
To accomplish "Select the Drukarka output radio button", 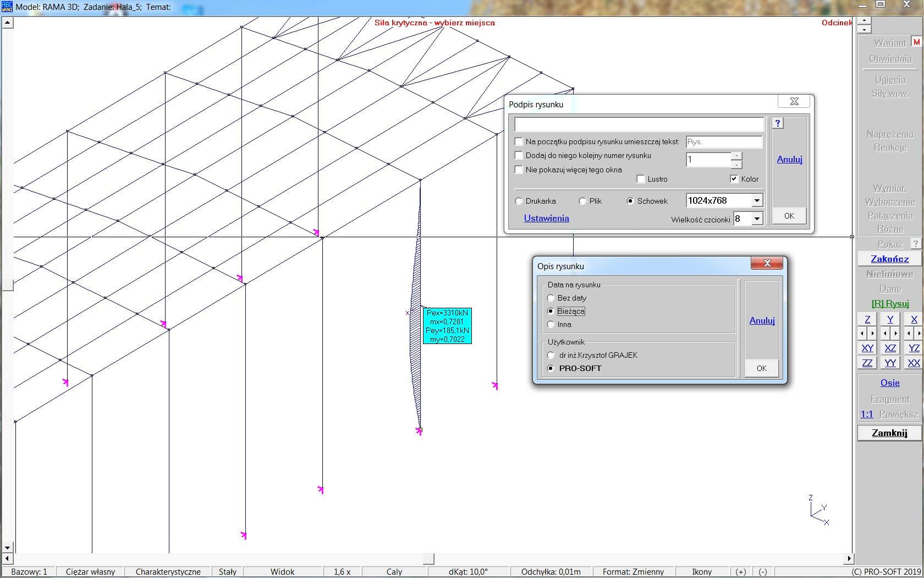I will coord(519,201).
